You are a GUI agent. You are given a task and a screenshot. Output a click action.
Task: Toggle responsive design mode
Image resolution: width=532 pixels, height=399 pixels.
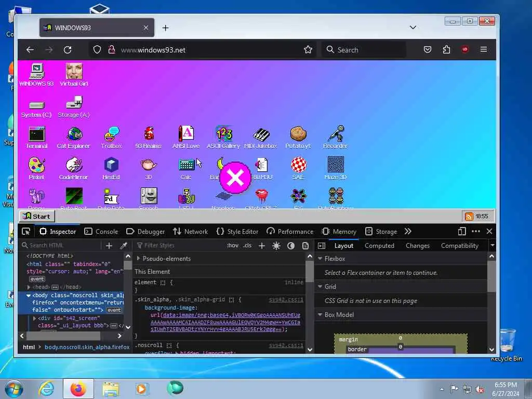(x=462, y=231)
